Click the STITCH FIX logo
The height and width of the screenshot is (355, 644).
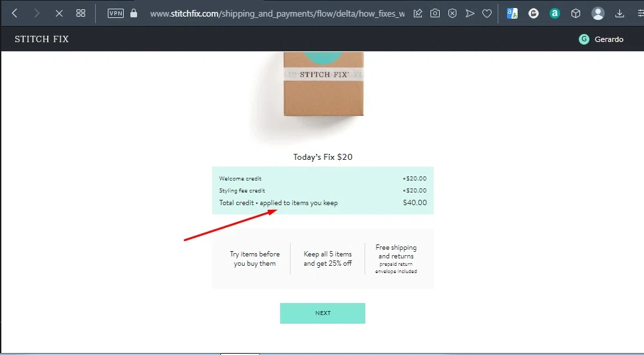click(41, 39)
